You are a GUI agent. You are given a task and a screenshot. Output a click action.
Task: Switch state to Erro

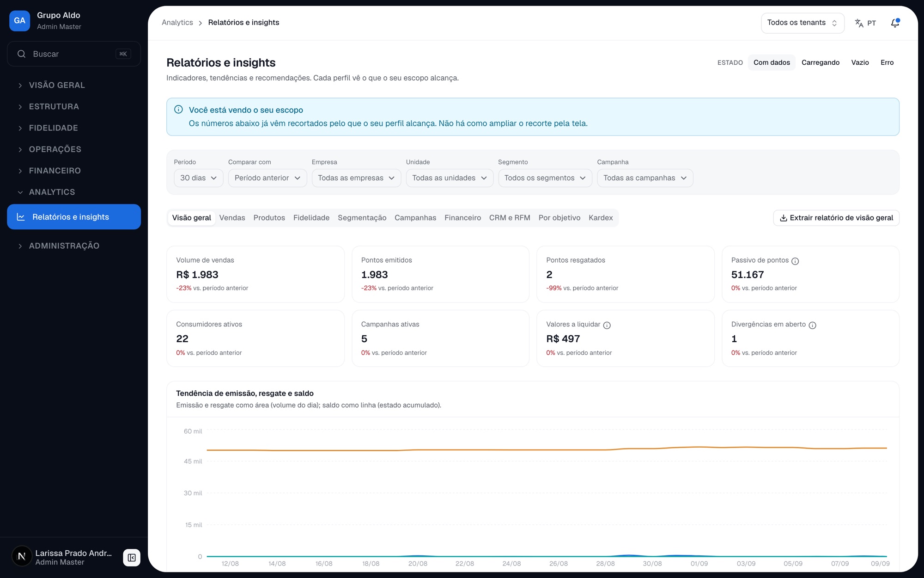point(887,62)
